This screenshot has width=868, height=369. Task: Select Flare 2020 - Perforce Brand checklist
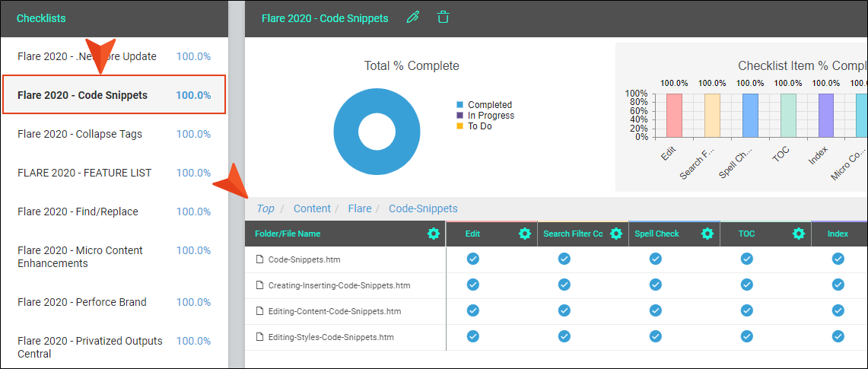coord(114,302)
